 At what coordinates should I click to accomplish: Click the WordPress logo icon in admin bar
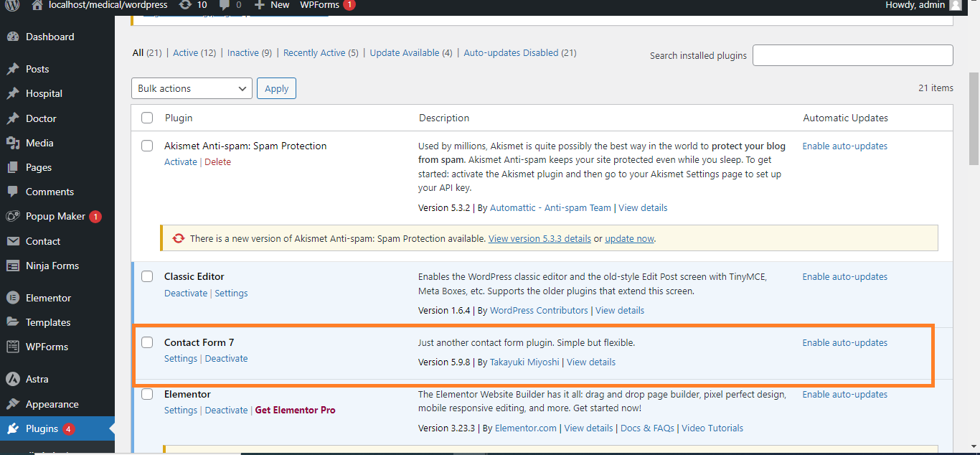pos(12,5)
